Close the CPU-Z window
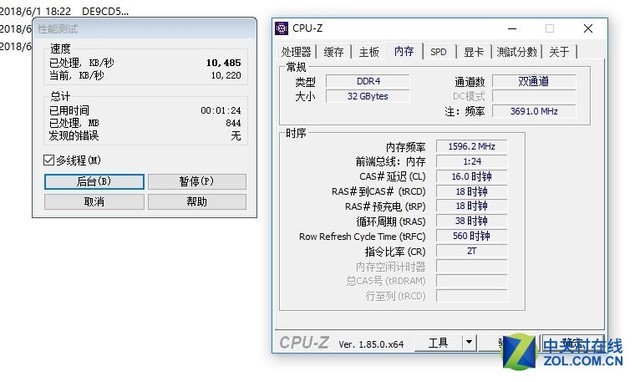This screenshot has height=382, width=640. coord(588,29)
